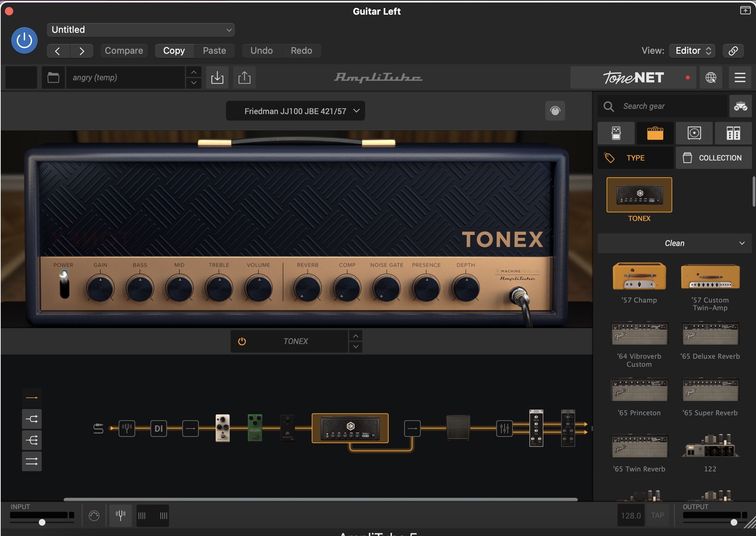Click the TONEX module up arrow

click(x=356, y=336)
